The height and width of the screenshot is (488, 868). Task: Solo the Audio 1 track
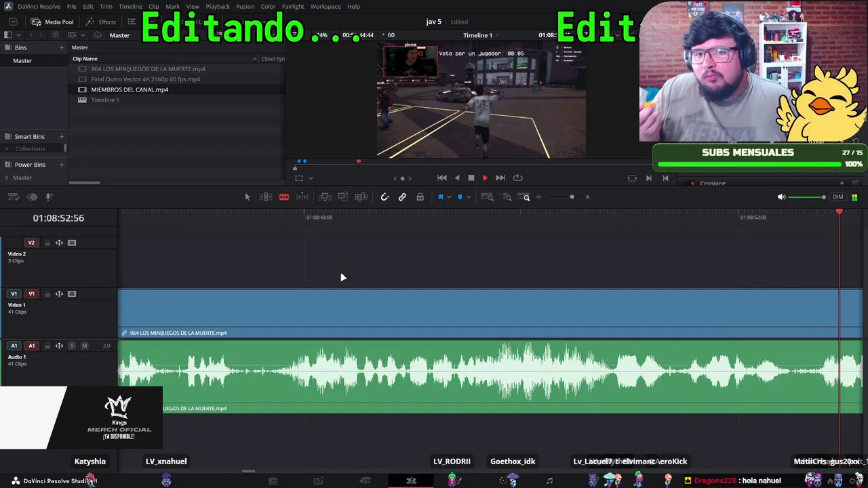72,346
